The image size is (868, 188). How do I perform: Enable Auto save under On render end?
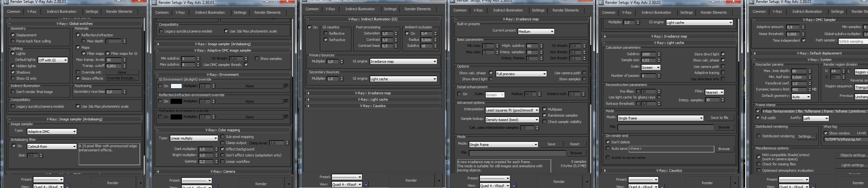pyautogui.click(x=608, y=148)
